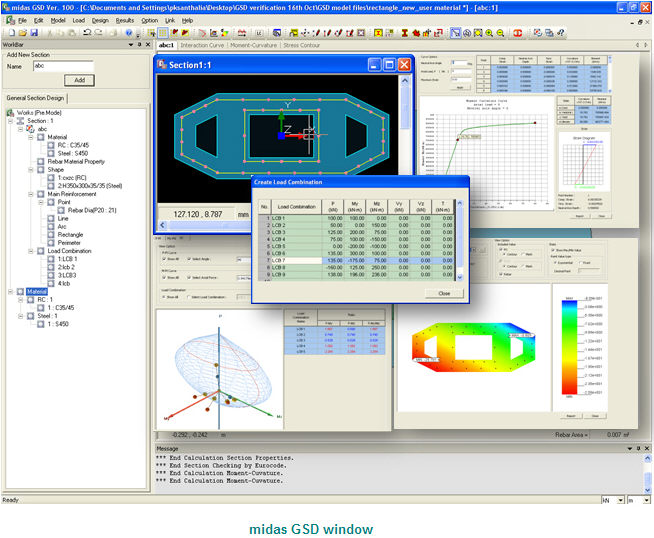Select the General Section Design tab
Screen dimensions: 654x538
[35, 98]
